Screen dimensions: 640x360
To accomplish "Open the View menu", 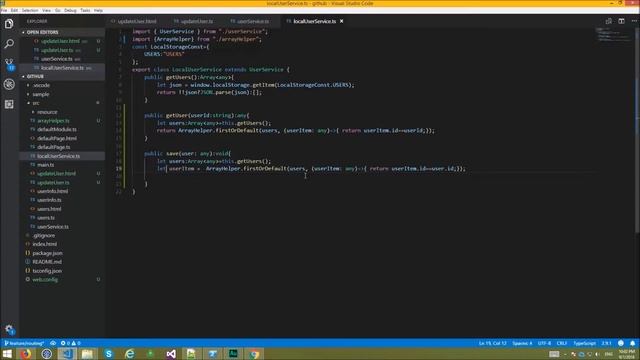I will pyautogui.click(x=47, y=10).
